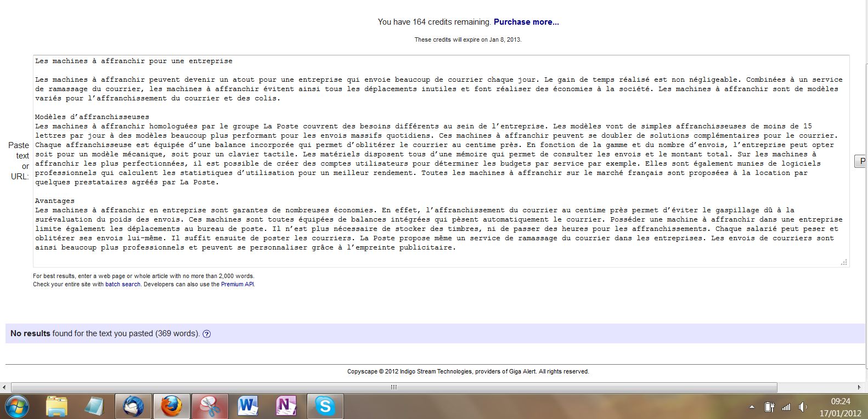Open the notepad app in taskbar

94,406
